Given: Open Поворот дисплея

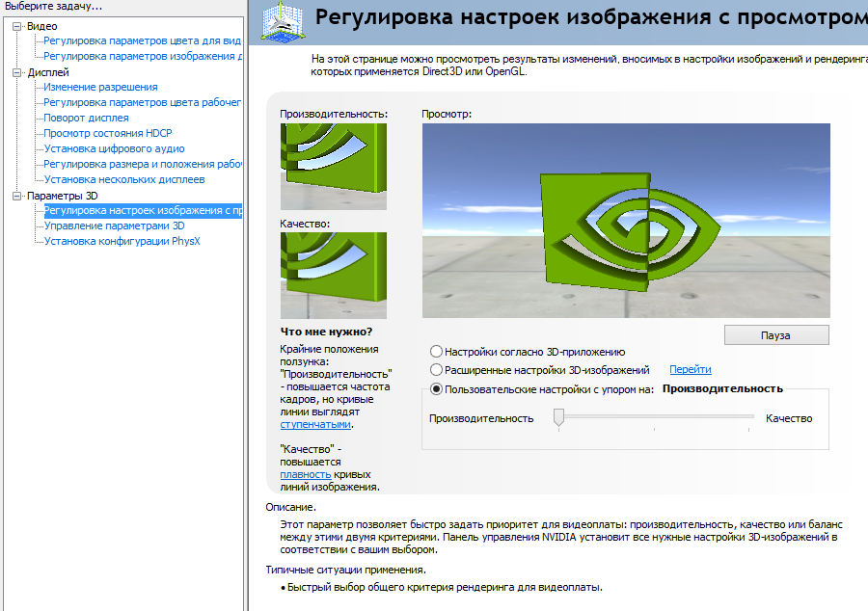Looking at the screenshot, I should click(87, 118).
